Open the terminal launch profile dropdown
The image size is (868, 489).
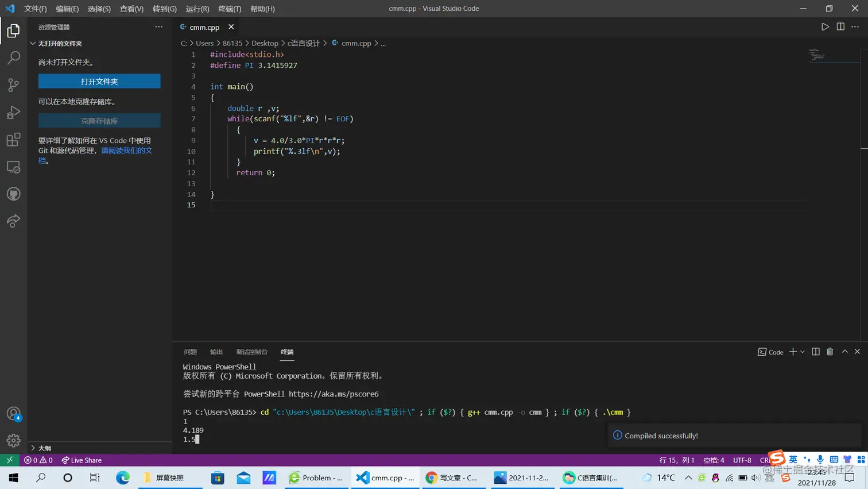pyautogui.click(x=803, y=352)
